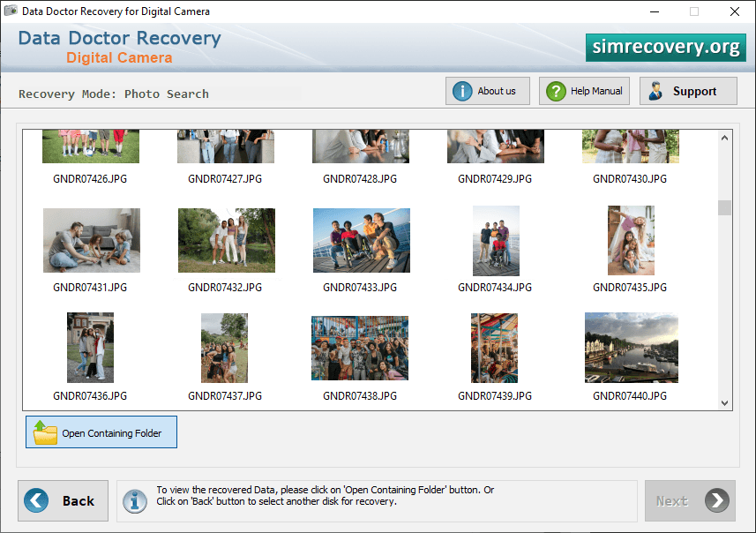Open the Help Manual
756x533 pixels.
584,91
